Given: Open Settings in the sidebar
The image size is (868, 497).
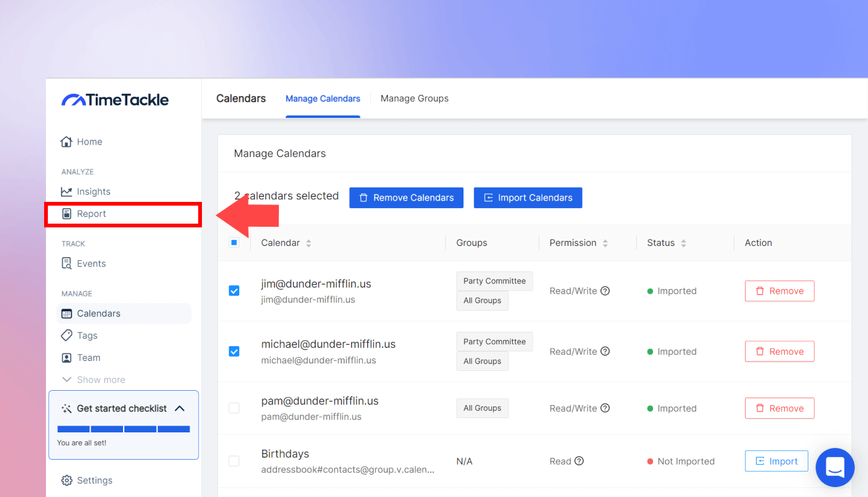Looking at the screenshot, I should pos(87,480).
